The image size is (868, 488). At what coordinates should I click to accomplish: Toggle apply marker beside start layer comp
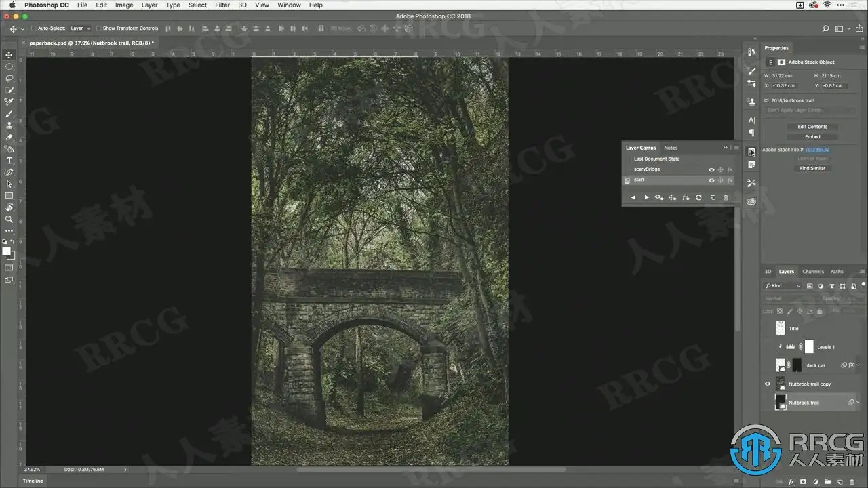point(627,180)
